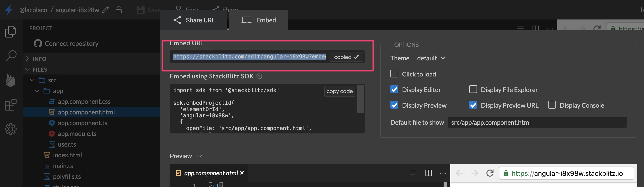Open the Settings gear in sidebar
Image resolution: width=644 pixels, height=187 pixels.
point(10,129)
